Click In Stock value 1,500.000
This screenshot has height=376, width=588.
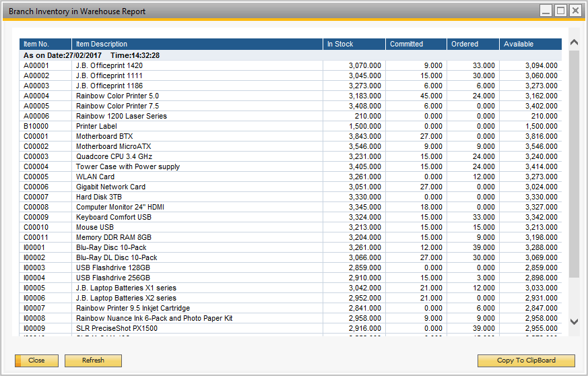365,127
